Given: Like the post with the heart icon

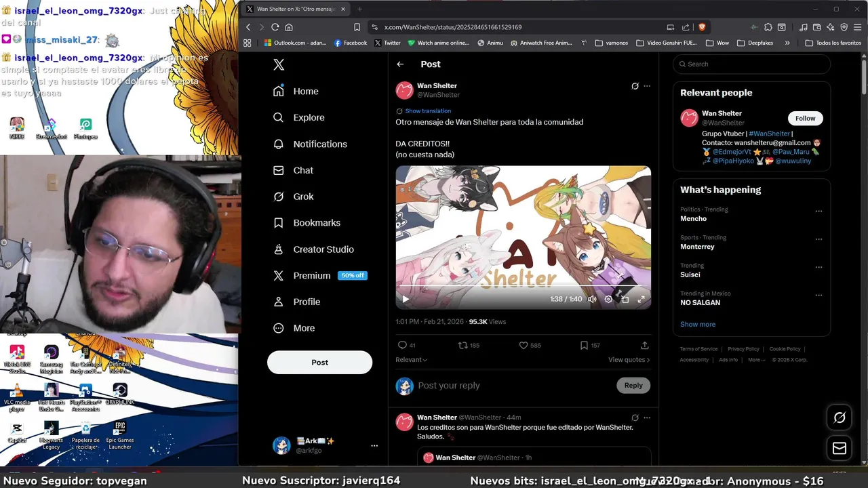Looking at the screenshot, I should coord(530,346).
